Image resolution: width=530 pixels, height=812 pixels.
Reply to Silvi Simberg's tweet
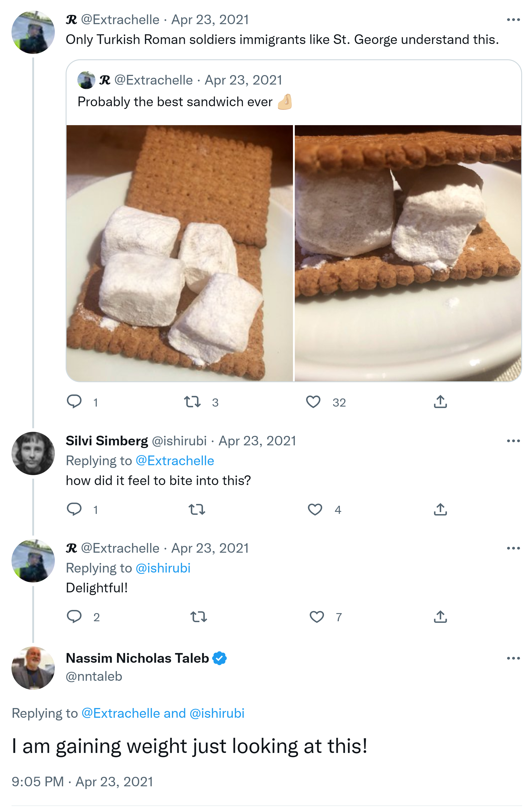(x=74, y=509)
